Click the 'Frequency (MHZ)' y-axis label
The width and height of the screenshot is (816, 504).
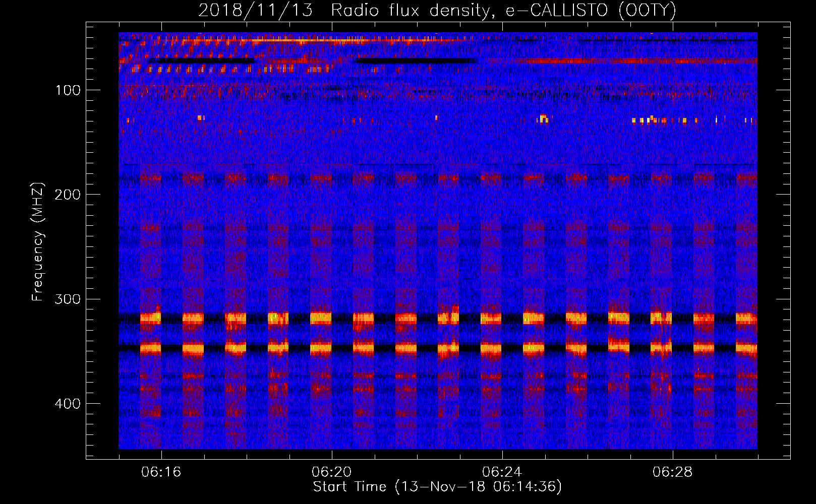(x=38, y=242)
